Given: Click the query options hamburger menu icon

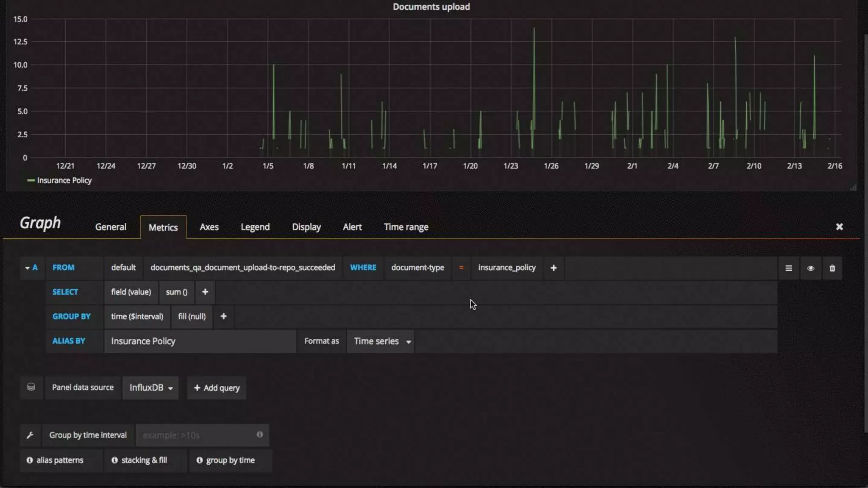Looking at the screenshot, I should pyautogui.click(x=788, y=268).
